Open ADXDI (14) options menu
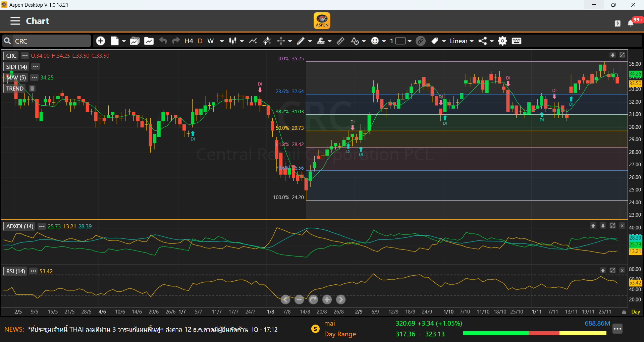The image size is (644, 342). coord(42,226)
